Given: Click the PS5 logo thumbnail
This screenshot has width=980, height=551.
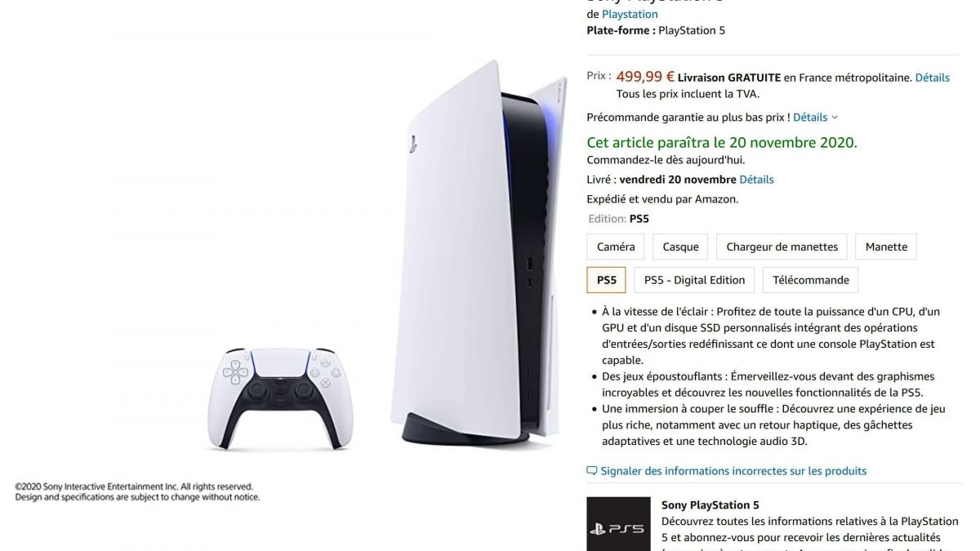Looking at the screenshot, I should click(618, 524).
